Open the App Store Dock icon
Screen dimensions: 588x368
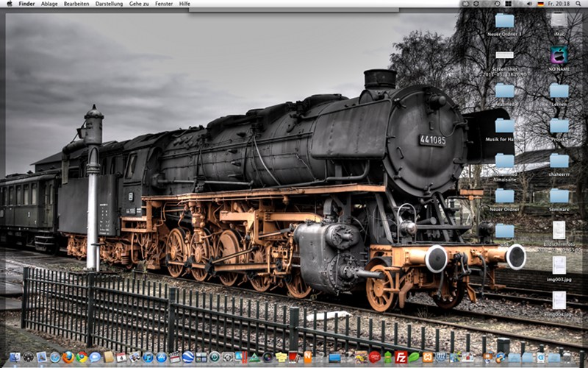point(162,357)
